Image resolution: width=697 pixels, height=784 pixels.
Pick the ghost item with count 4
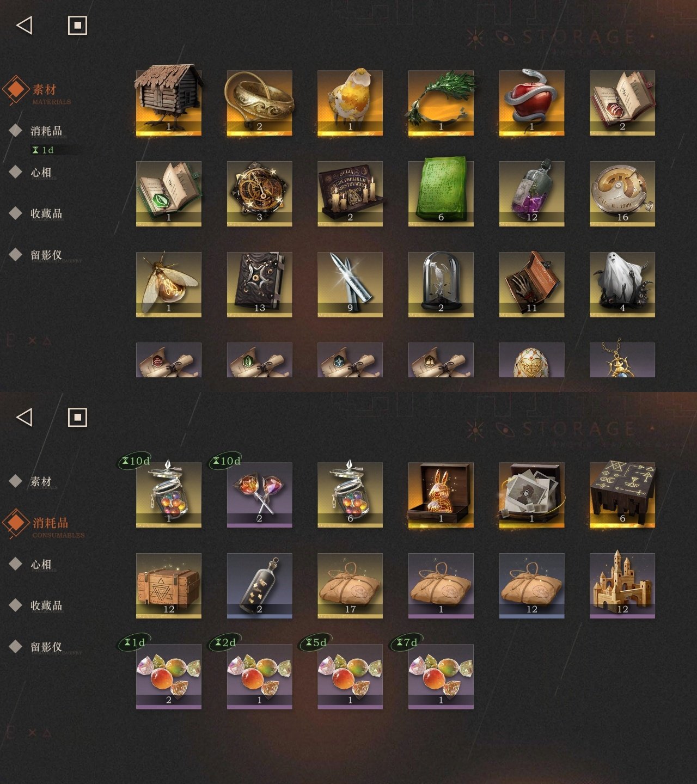click(x=622, y=284)
